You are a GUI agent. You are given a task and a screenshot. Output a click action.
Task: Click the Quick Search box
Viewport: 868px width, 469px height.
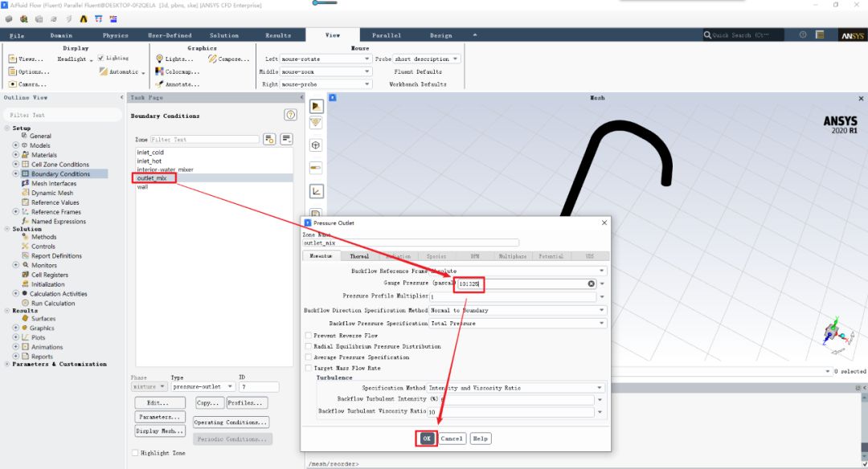743,35
